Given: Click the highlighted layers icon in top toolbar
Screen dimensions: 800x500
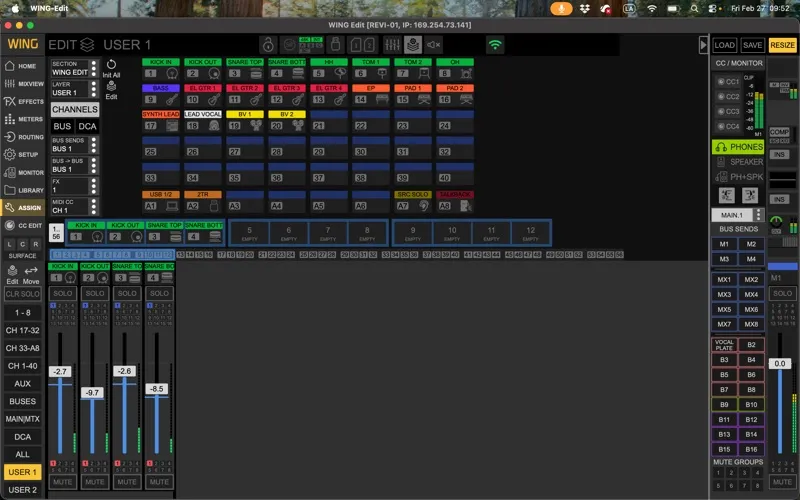Looking at the screenshot, I should coord(413,45).
